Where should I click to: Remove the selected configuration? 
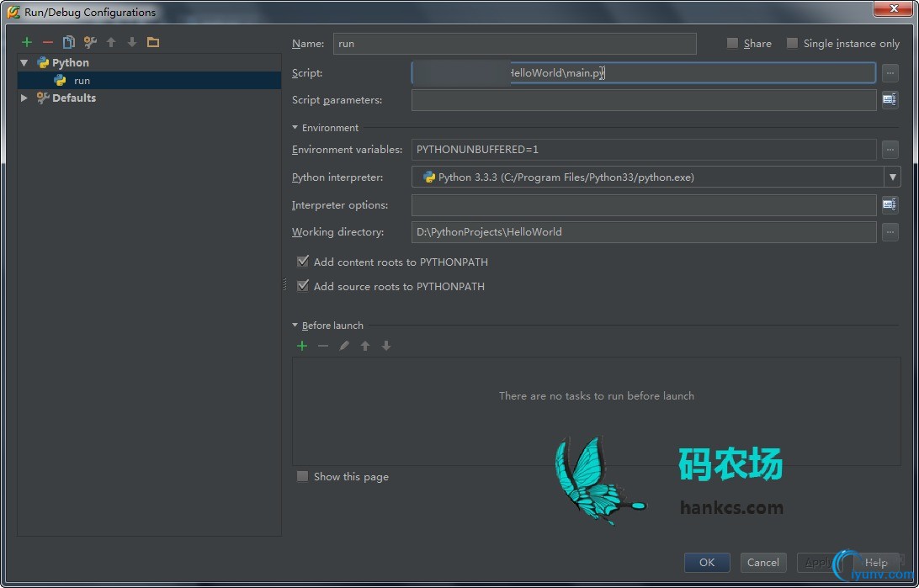47,42
